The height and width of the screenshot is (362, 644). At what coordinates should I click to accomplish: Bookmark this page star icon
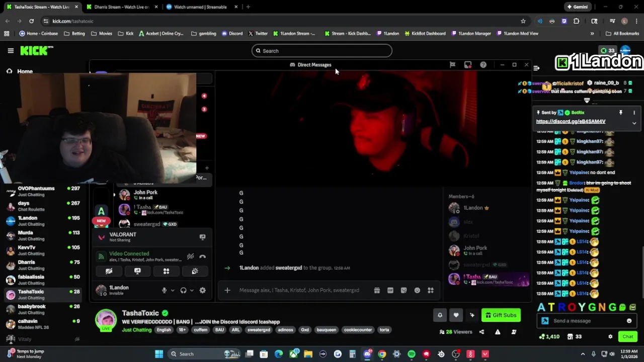click(523, 21)
